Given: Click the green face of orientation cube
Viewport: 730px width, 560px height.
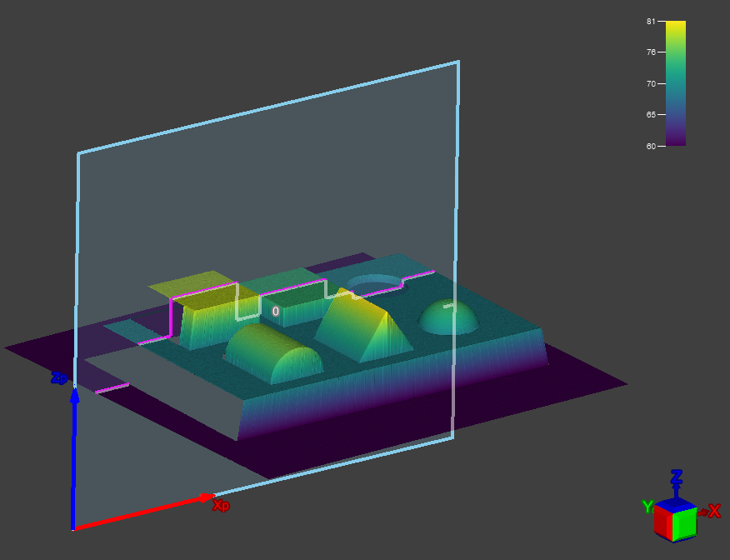Looking at the screenshot, I should click(x=685, y=522).
